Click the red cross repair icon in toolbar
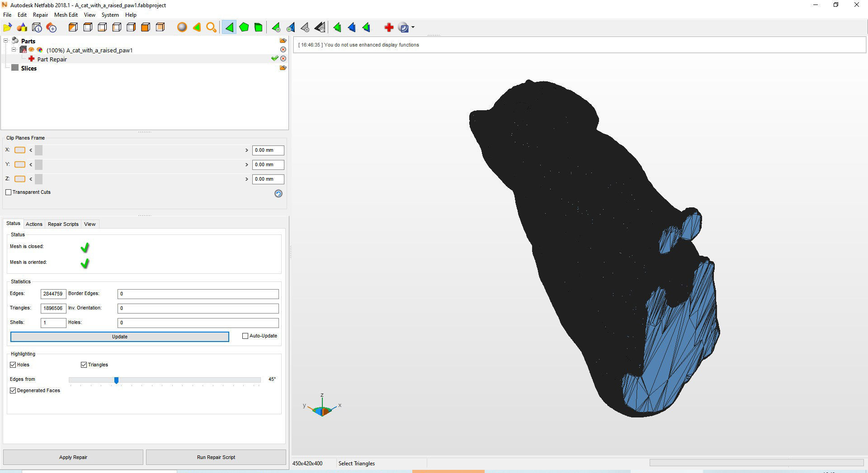This screenshot has width=868, height=473. tap(389, 28)
